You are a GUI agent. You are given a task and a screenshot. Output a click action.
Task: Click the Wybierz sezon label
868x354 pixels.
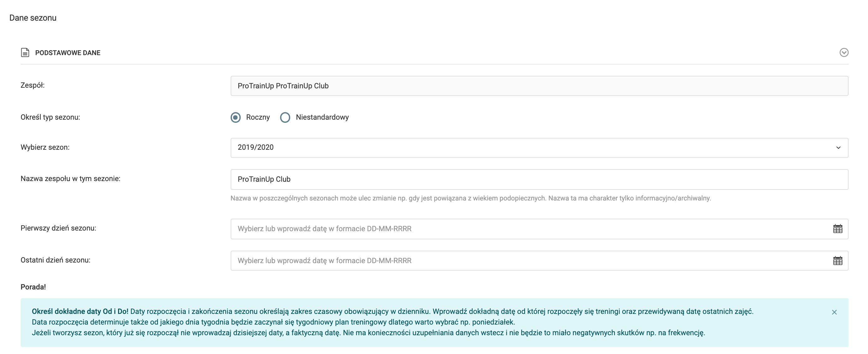click(x=45, y=147)
